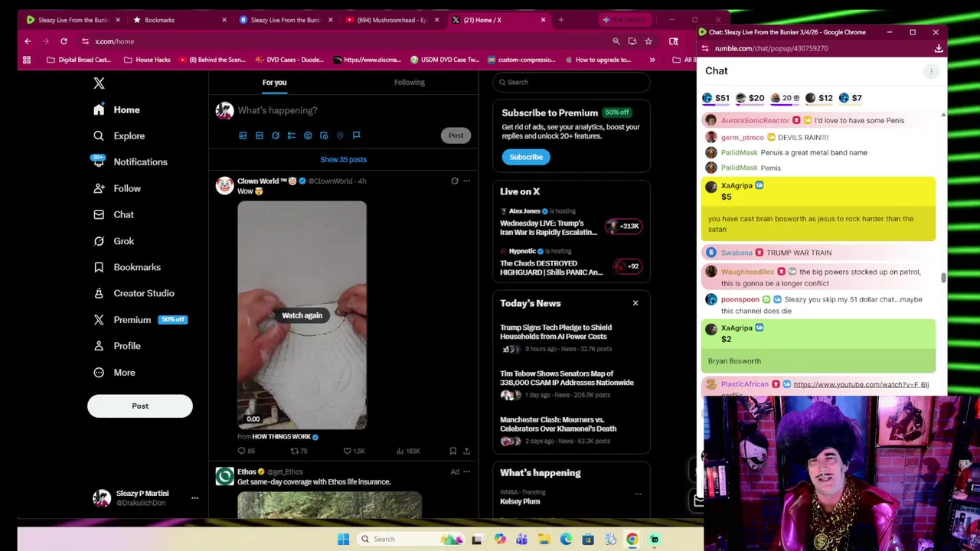980x551 pixels.
Task: Click Show 35 posts link
Action: 344,159
